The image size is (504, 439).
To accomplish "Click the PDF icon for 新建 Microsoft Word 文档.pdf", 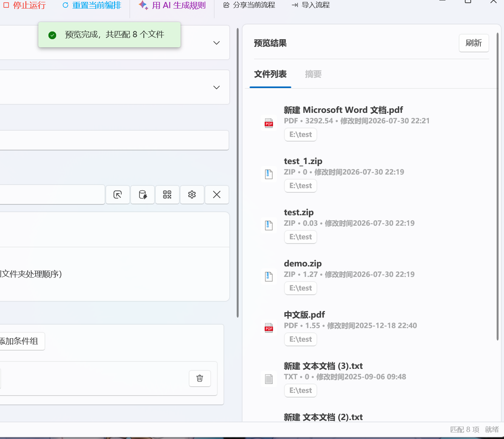I will [x=269, y=123].
